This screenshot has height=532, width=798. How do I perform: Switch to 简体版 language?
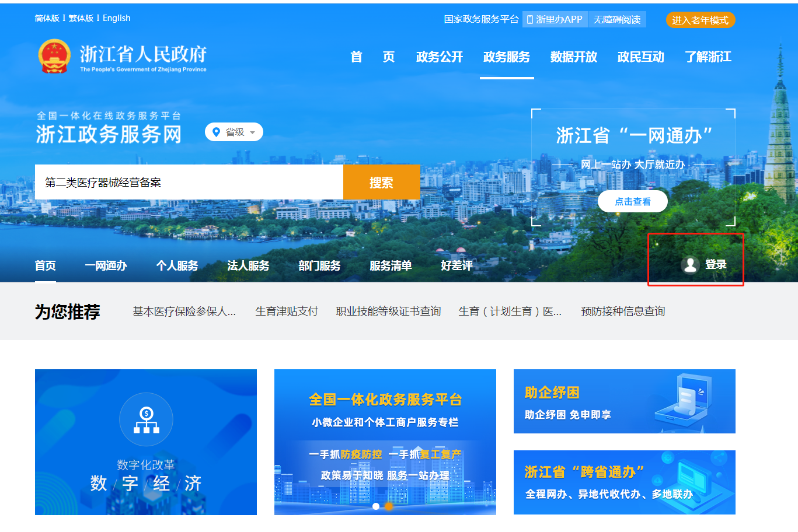47,18
